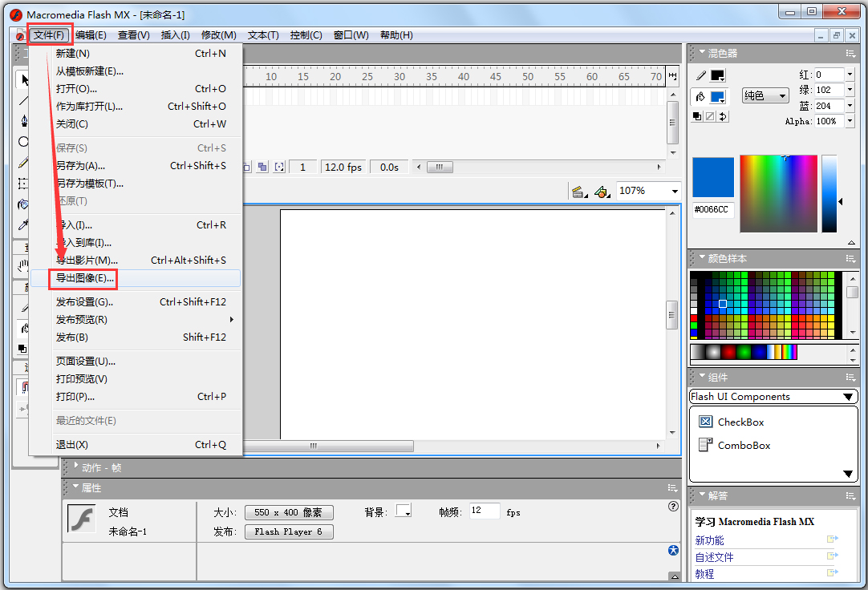Click the black stroke color swatch in mixer

(717, 76)
